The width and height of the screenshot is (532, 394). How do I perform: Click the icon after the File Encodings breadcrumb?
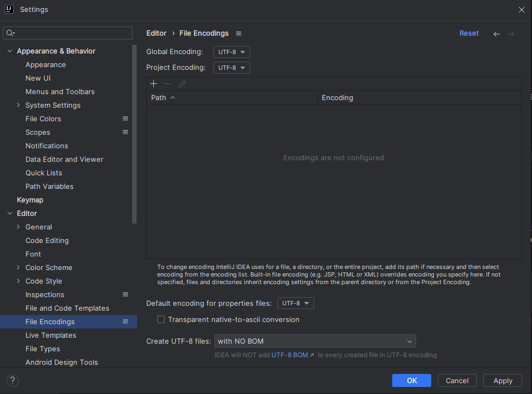[238, 33]
